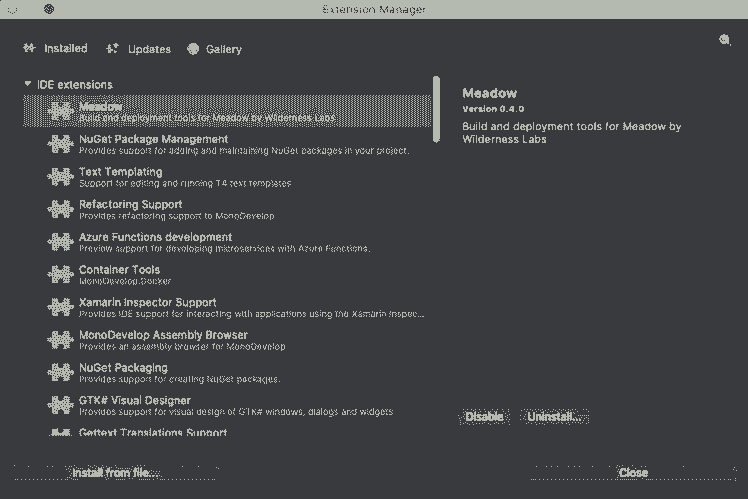Select the NuGet Packaging title text

tap(124, 368)
